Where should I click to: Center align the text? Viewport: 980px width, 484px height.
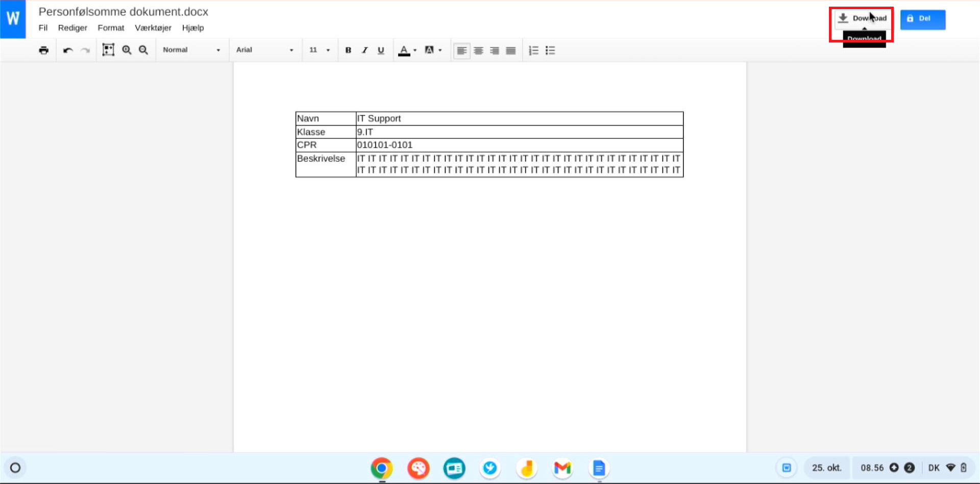coord(478,50)
